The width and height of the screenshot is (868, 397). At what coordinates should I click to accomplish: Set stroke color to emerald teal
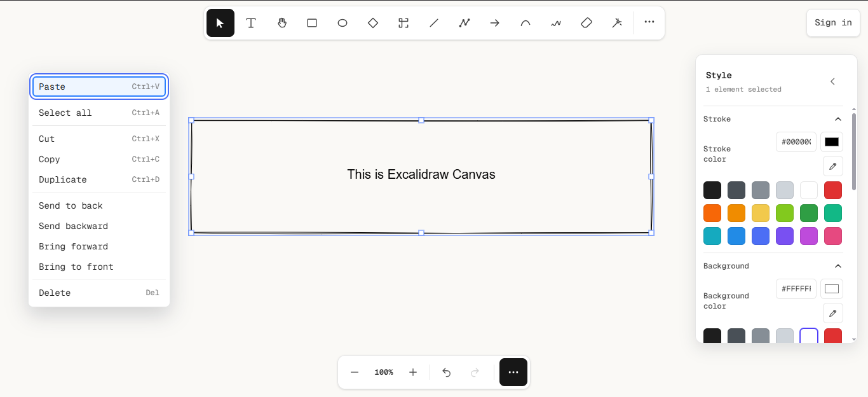833,213
